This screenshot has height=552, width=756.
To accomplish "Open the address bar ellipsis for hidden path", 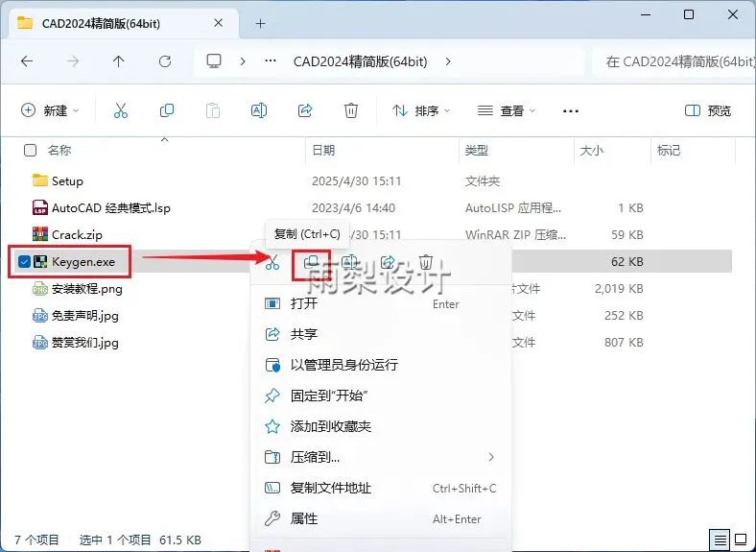I will click(x=271, y=61).
